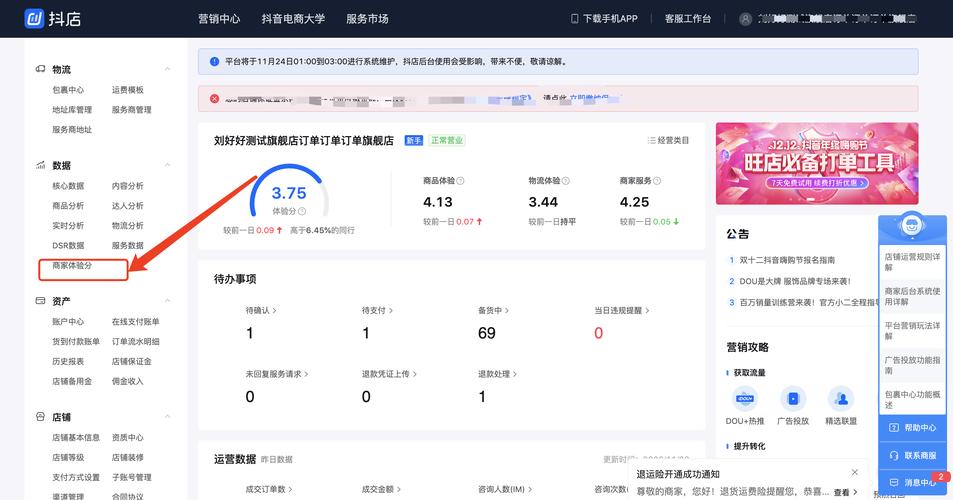Collapse the 物流 sidebar section
Image resolution: width=953 pixels, height=500 pixels.
167,69
